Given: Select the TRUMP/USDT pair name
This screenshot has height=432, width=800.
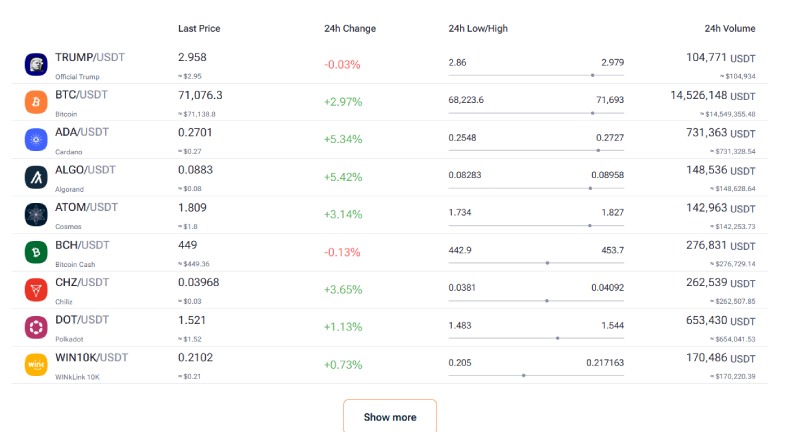Looking at the screenshot, I should tap(89, 57).
